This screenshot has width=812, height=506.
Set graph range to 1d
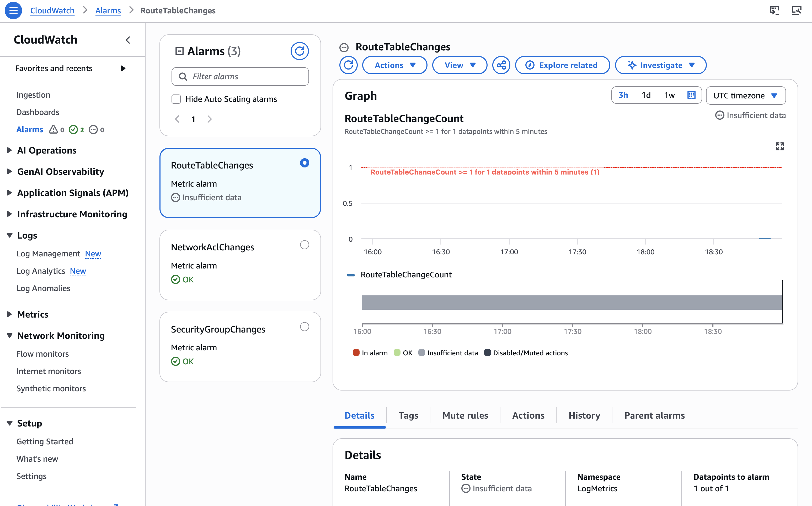pyautogui.click(x=646, y=95)
